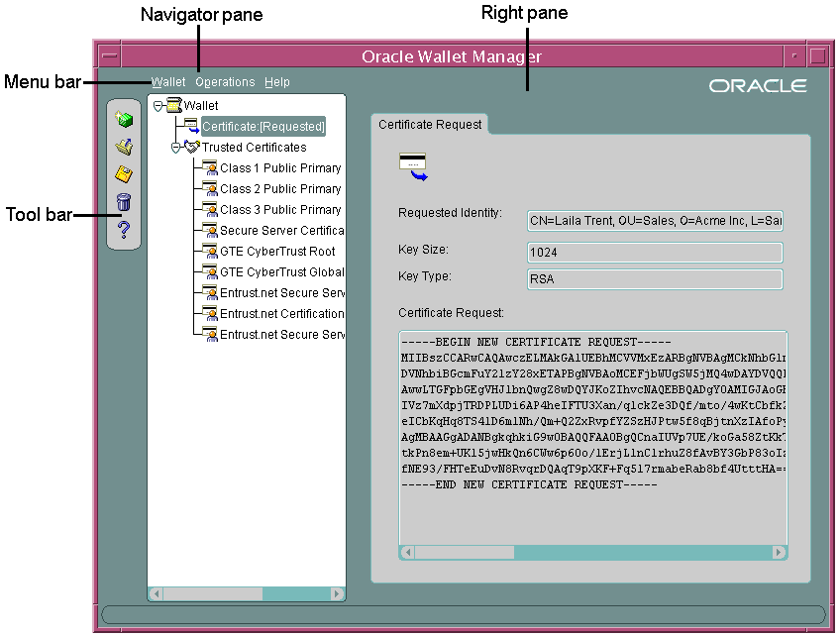The width and height of the screenshot is (840, 636).
Task: Open the Help menu
Action: [x=277, y=82]
